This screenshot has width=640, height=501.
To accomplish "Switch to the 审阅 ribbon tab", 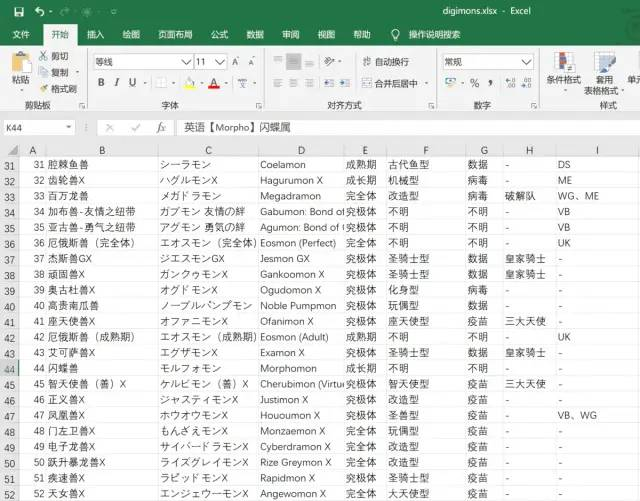I will 291,35.
